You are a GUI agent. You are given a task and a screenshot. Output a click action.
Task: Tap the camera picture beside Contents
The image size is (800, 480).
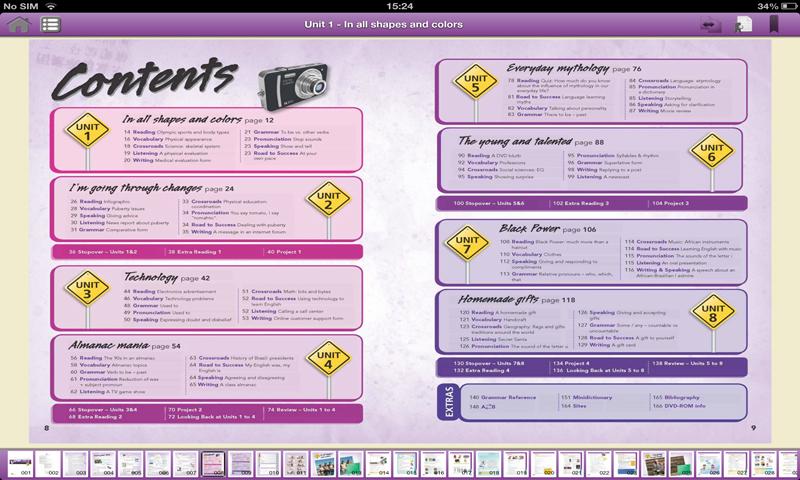pos(293,85)
